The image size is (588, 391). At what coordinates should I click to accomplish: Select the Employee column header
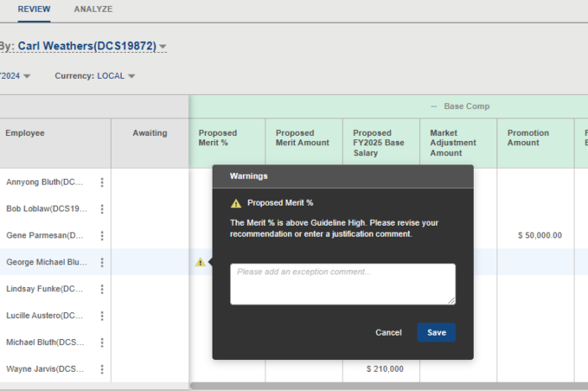click(x=25, y=133)
